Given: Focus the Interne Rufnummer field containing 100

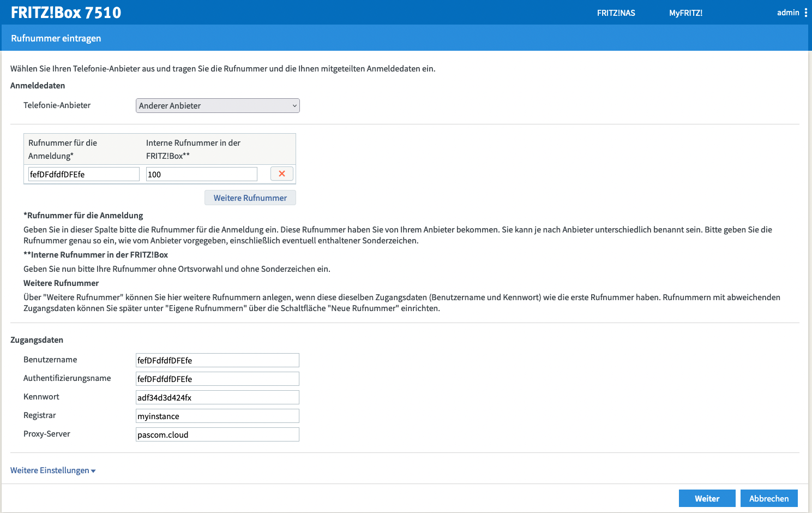Looking at the screenshot, I should [202, 174].
